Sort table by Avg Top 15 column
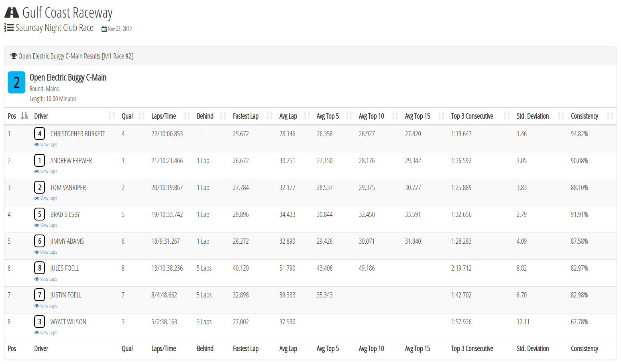 pos(425,116)
